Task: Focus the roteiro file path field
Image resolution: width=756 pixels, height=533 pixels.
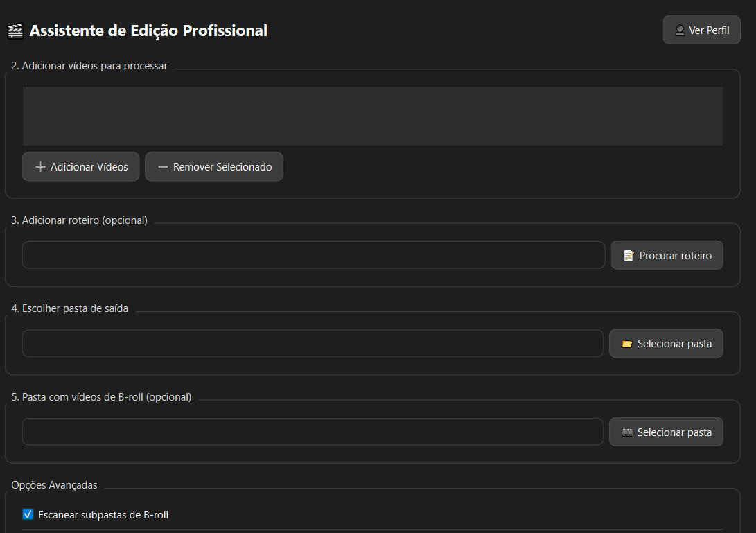Action: tap(313, 255)
